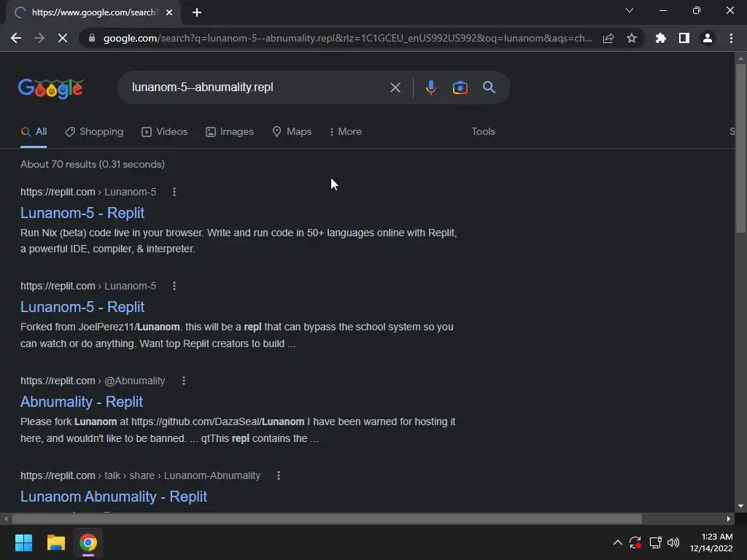The width and height of the screenshot is (747, 560).
Task: Open the volume control in tray
Action: [673, 542]
